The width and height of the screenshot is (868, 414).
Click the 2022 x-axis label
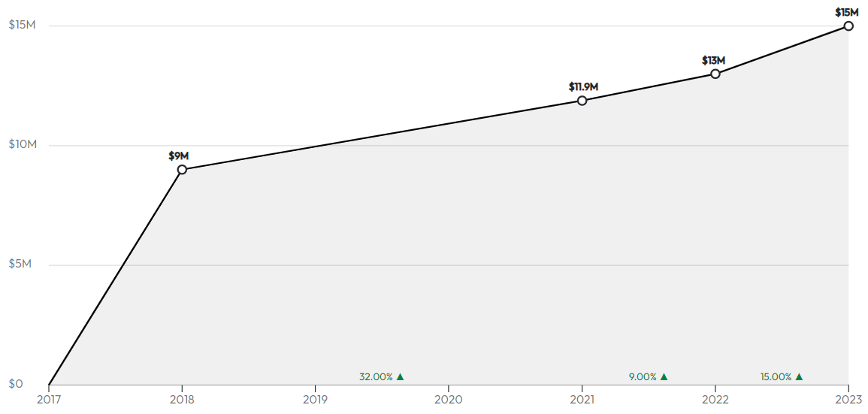[715, 399]
